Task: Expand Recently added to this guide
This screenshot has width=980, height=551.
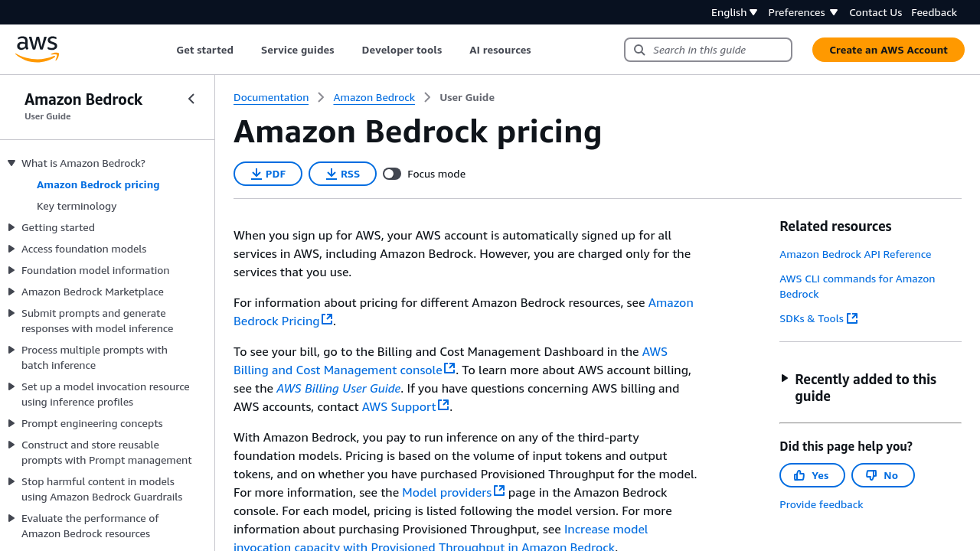Action: click(x=784, y=378)
